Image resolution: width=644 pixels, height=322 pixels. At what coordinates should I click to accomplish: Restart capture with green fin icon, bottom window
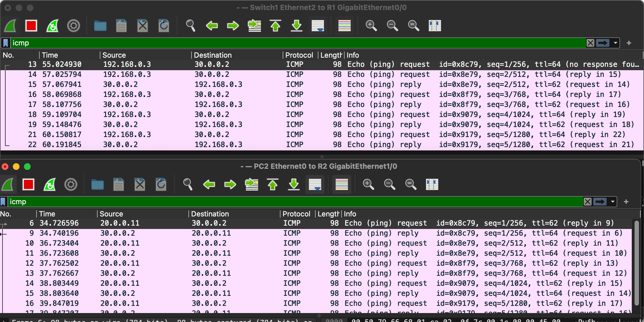(x=50, y=184)
